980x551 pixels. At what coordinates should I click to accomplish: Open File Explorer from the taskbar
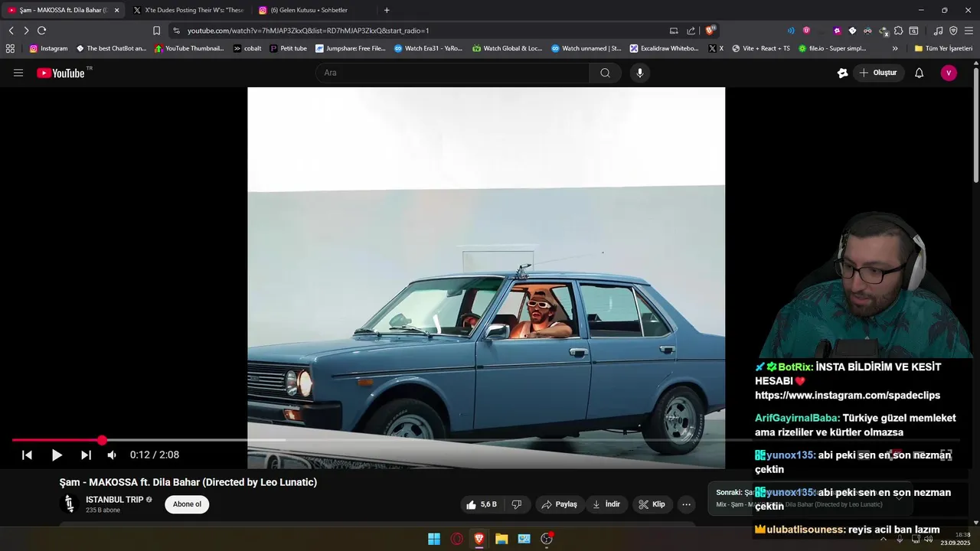coord(501,539)
